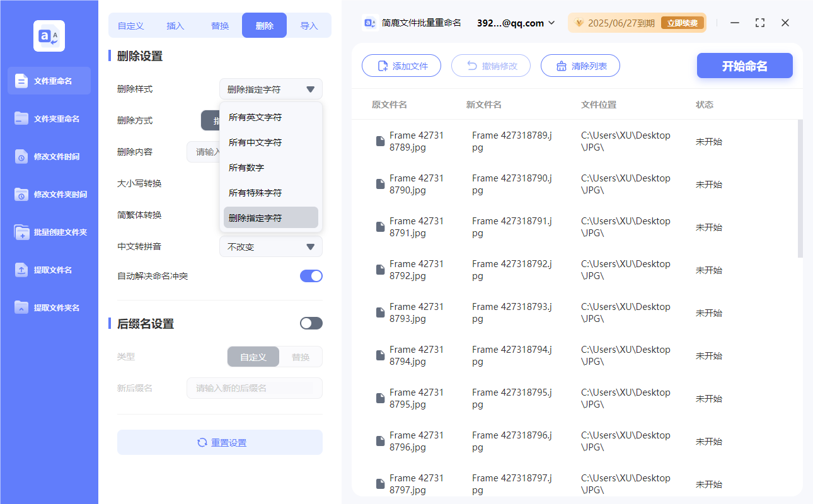Click the 添加文件 add files icon button
The width and height of the screenshot is (813, 504).
click(x=383, y=66)
